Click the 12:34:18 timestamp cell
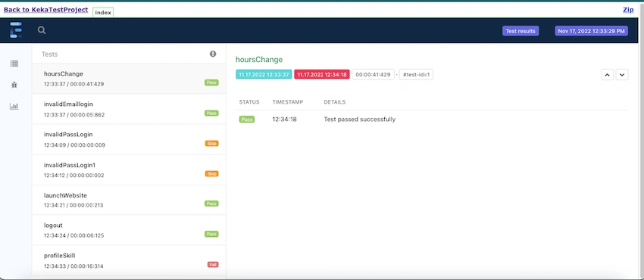 285,120
